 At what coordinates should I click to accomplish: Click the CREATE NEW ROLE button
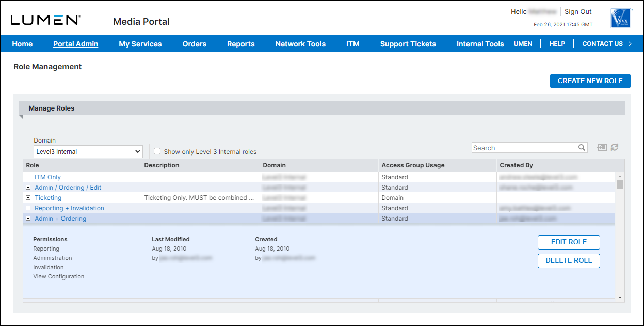[x=590, y=81]
